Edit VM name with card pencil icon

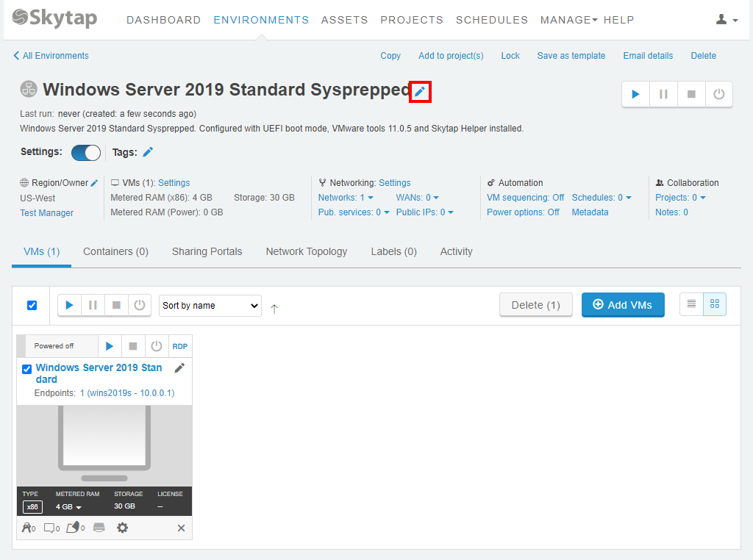click(179, 368)
